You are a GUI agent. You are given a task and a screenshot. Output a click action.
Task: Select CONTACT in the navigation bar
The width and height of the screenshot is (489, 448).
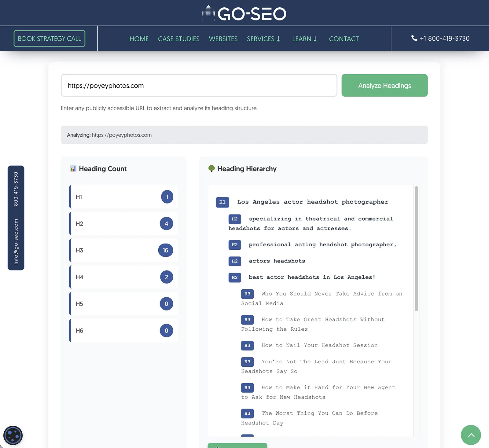[x=344, y=39]
